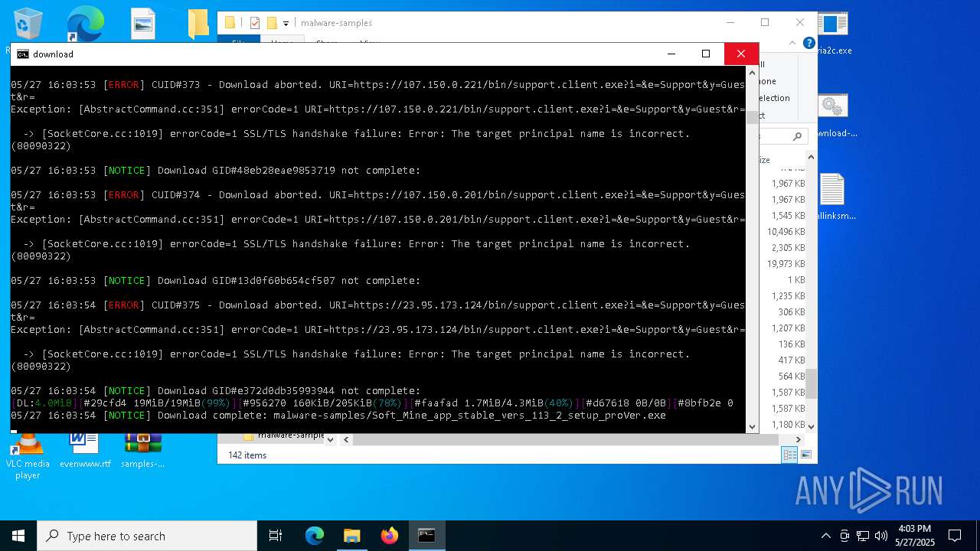Click the 19,973 KB size cell
980x551 pixels.
(786, 264)
